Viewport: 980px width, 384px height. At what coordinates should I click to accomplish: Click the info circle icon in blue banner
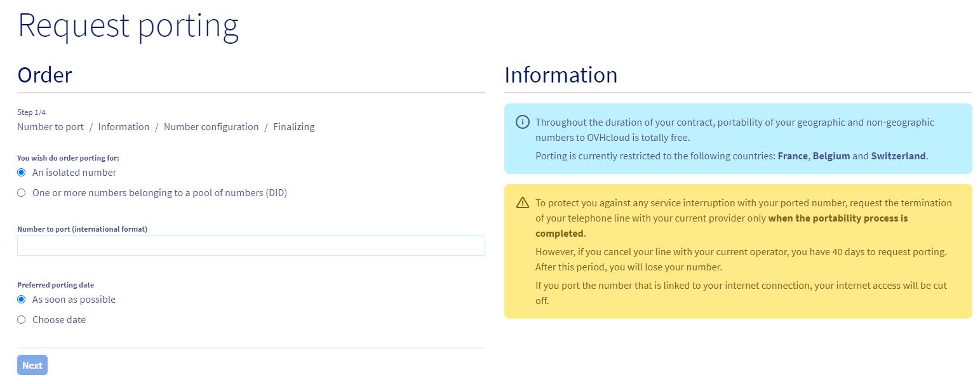coord(523,122)
